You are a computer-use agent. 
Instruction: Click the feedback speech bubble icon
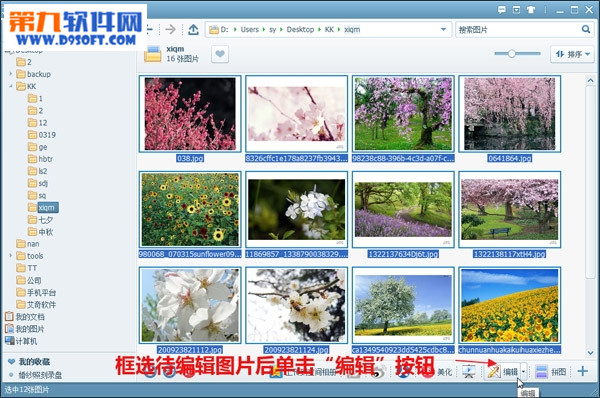pos(502,10)
